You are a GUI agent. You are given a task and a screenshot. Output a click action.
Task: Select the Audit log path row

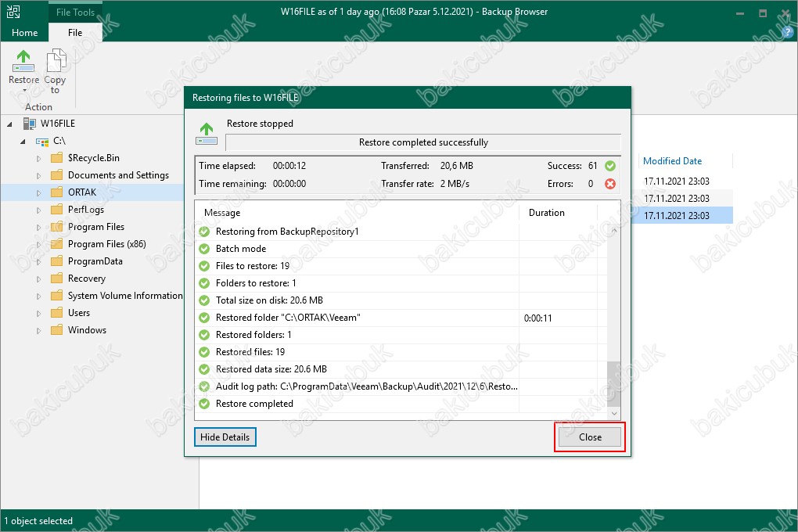tap(401, 386)
